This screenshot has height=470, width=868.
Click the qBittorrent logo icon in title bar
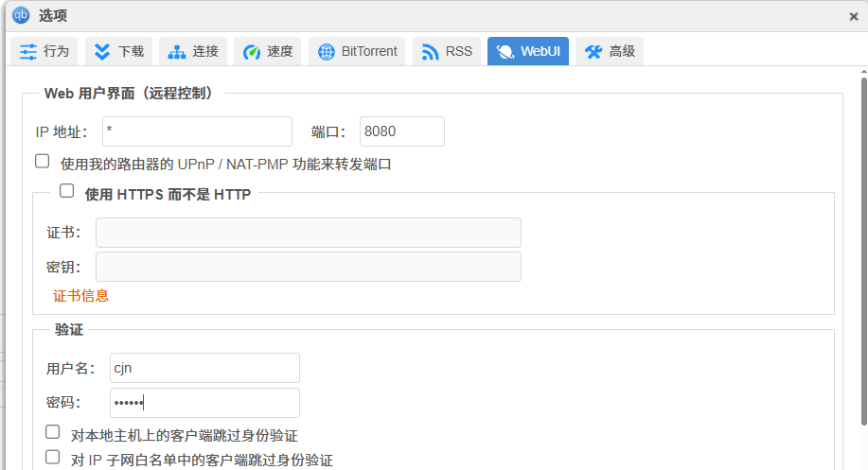(21, 15)
